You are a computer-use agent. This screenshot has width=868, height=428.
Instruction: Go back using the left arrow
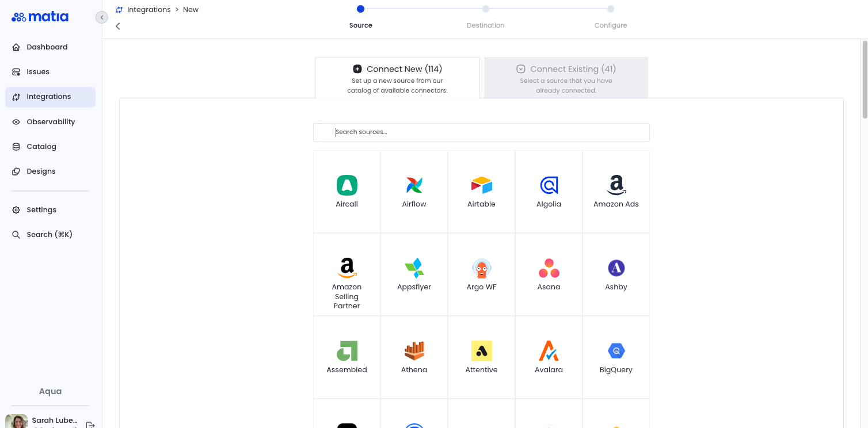[118, 26]
